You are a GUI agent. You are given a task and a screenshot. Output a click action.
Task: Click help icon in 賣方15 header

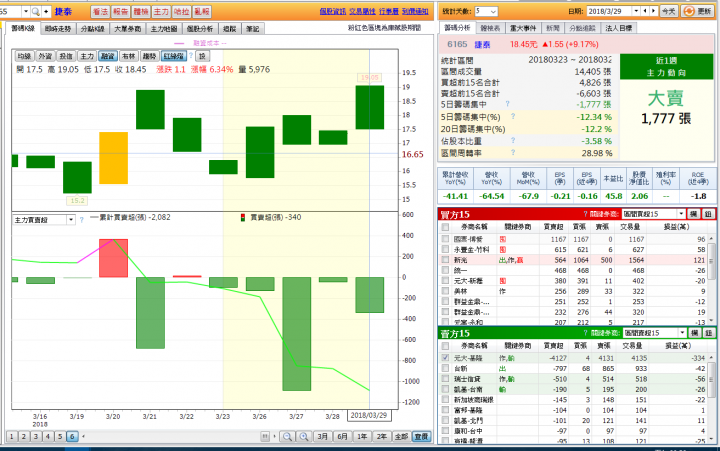pyautogui.click(x=585, y=333)
